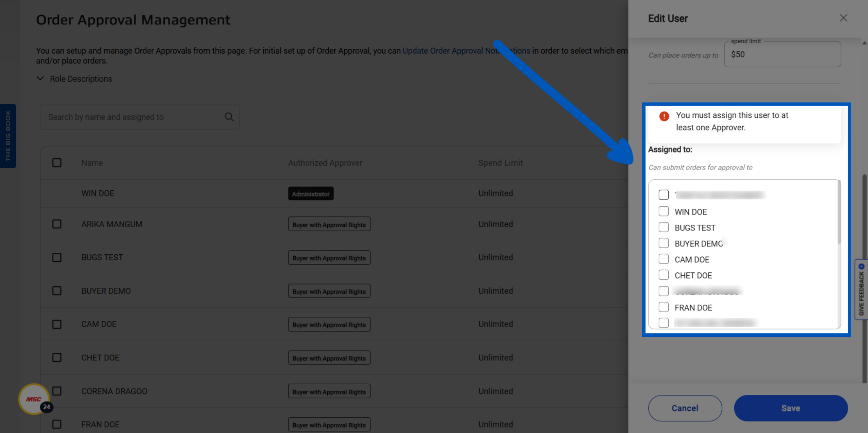Image resolution: width=868 pixels, height=433 pixels.
Task: Expand Role Descriptions section
Action: pos(74,79)
